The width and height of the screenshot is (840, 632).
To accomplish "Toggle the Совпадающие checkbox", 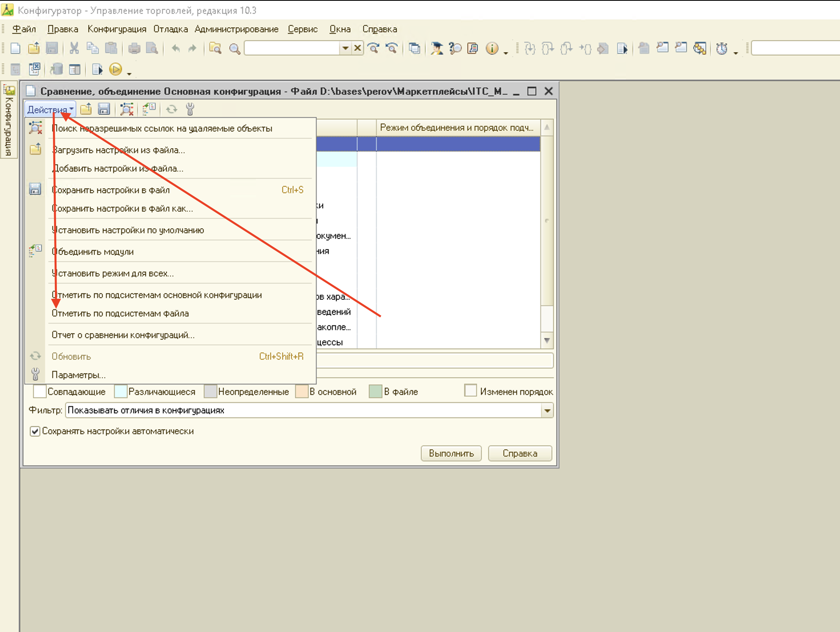I will coord(39,391).
